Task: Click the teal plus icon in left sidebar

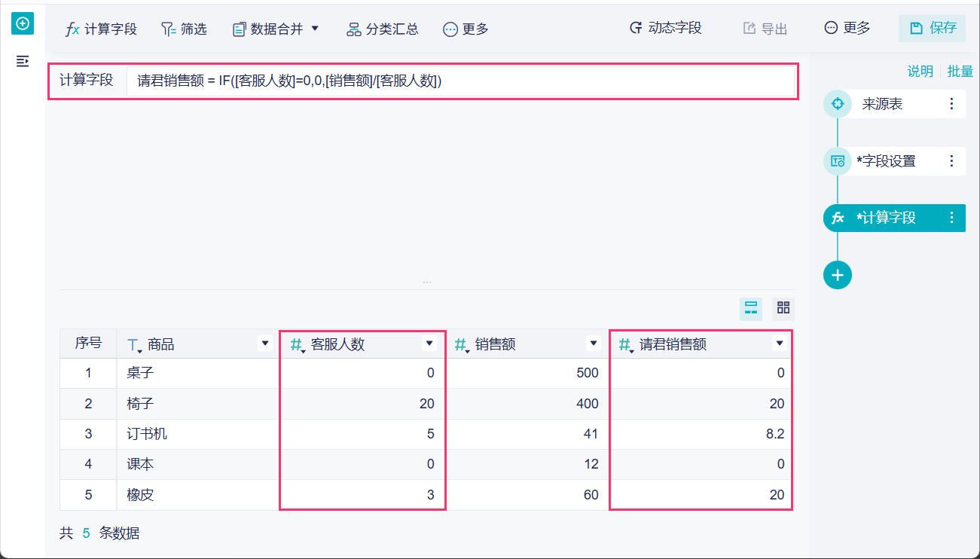Action: [x=23, y=24]
